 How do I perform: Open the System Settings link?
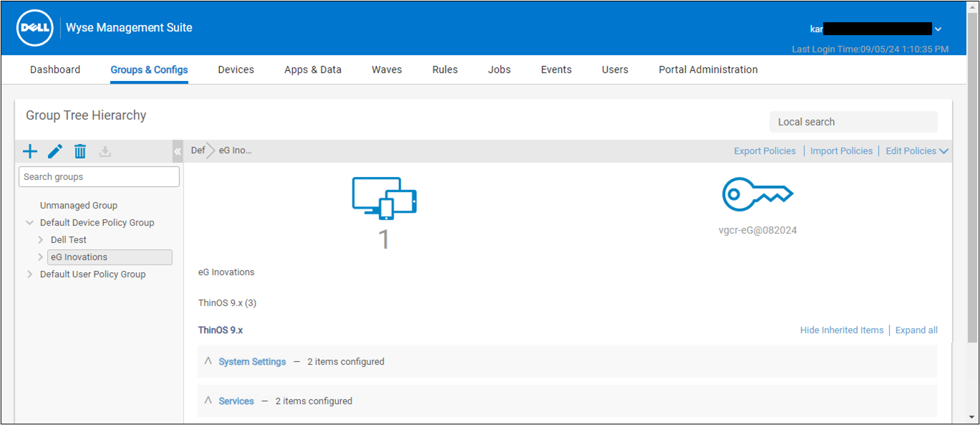(x=252, y=362)
